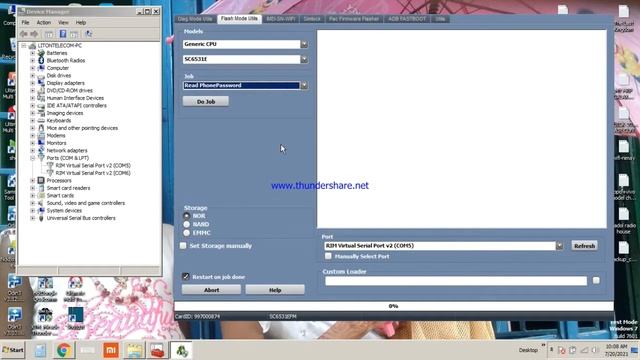Select Monitors icon in device tree

41,143
